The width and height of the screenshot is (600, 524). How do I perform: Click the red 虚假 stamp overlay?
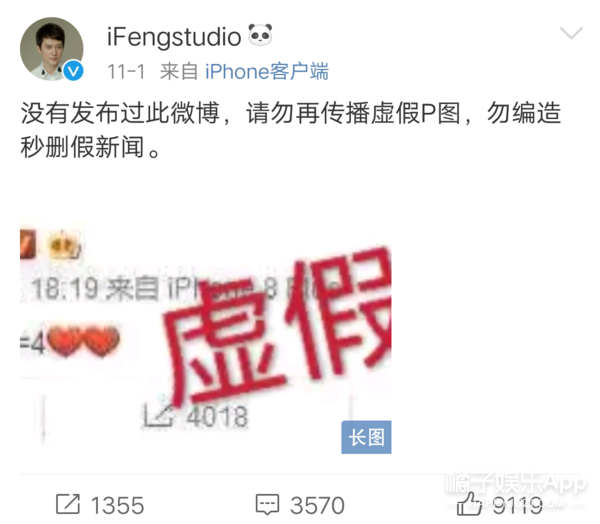pos(277,325)
